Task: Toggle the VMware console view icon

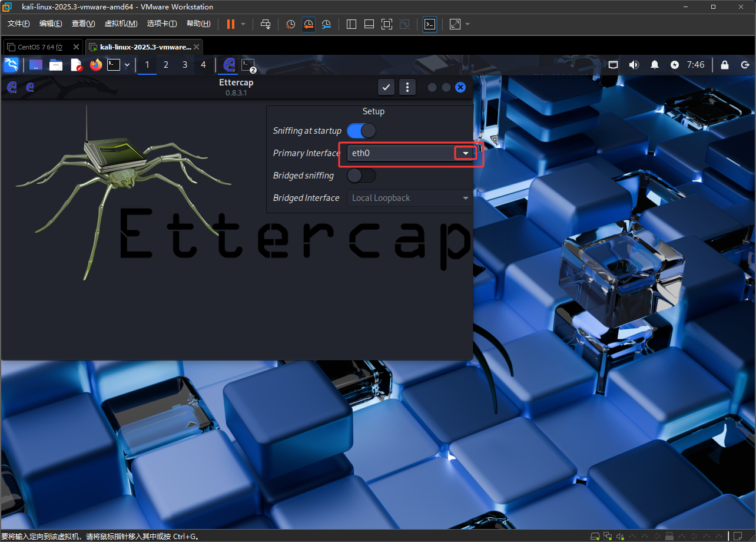Action: tap(430, 24)
